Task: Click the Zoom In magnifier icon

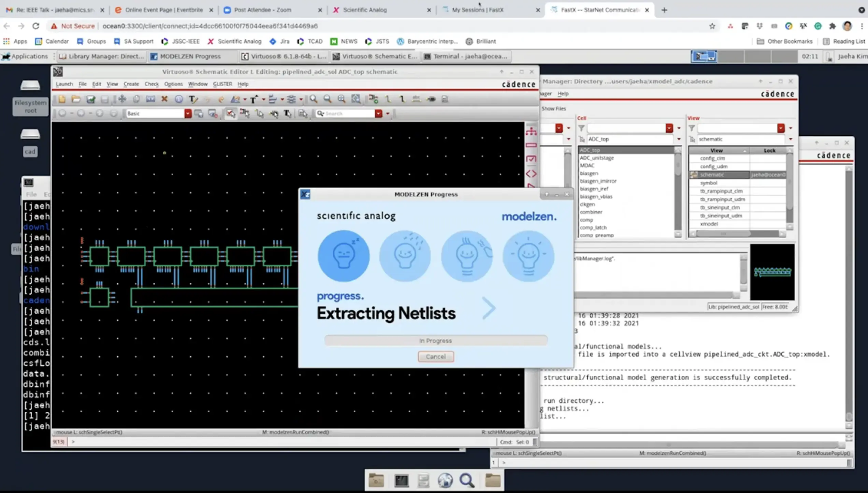Action: click(313, 99)
